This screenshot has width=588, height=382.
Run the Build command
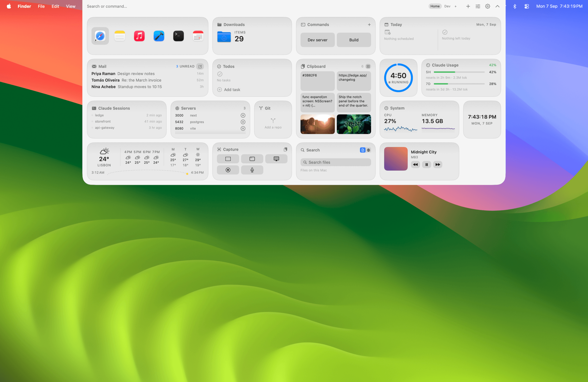(x=354, y=40)
